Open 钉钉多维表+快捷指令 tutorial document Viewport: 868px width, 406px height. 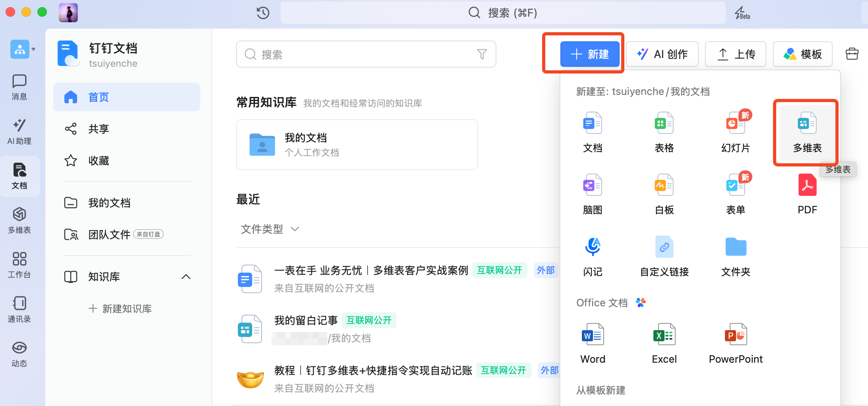pos(373,370)
